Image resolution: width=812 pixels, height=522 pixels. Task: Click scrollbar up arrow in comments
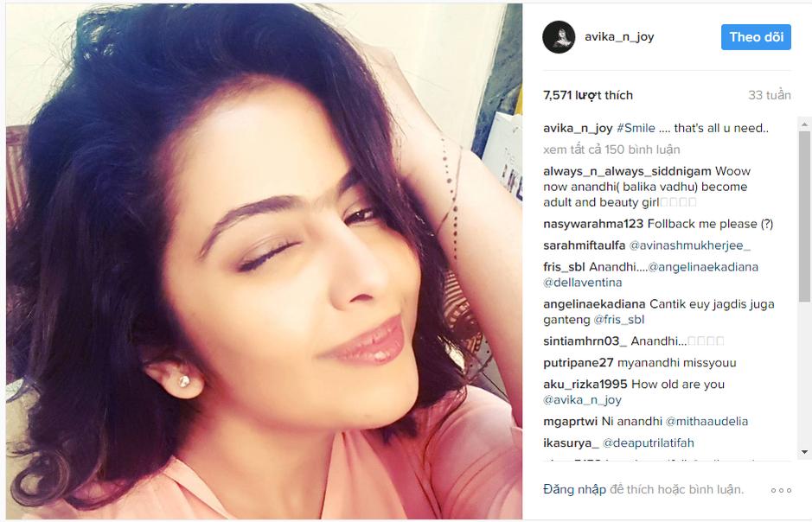coord(804,124)
